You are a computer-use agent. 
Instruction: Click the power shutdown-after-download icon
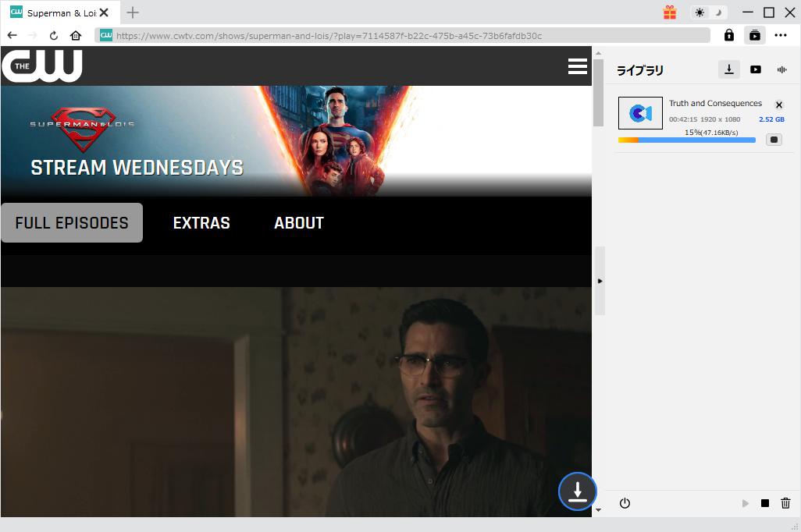tap(625, 503)
